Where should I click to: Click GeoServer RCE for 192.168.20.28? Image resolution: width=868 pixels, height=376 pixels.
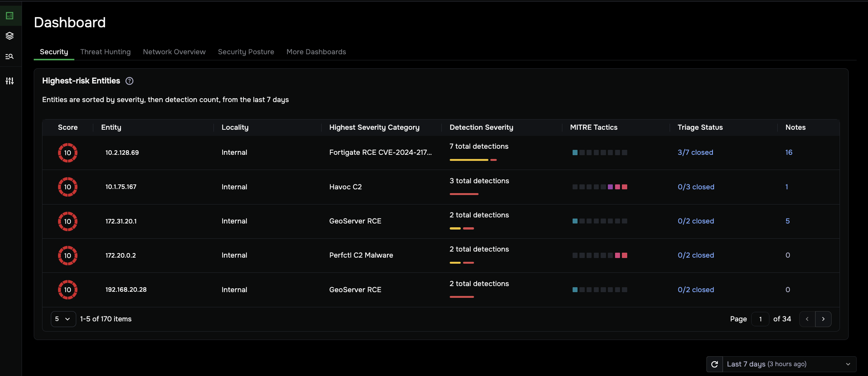point(355,290)
